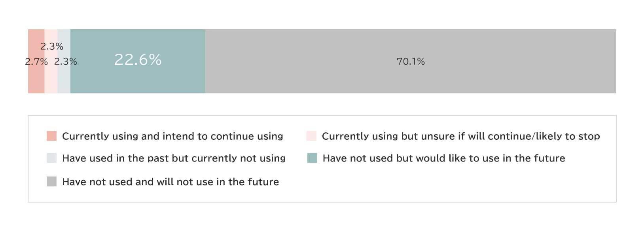Select 'Have used in the past' legend label

(174, 158)
